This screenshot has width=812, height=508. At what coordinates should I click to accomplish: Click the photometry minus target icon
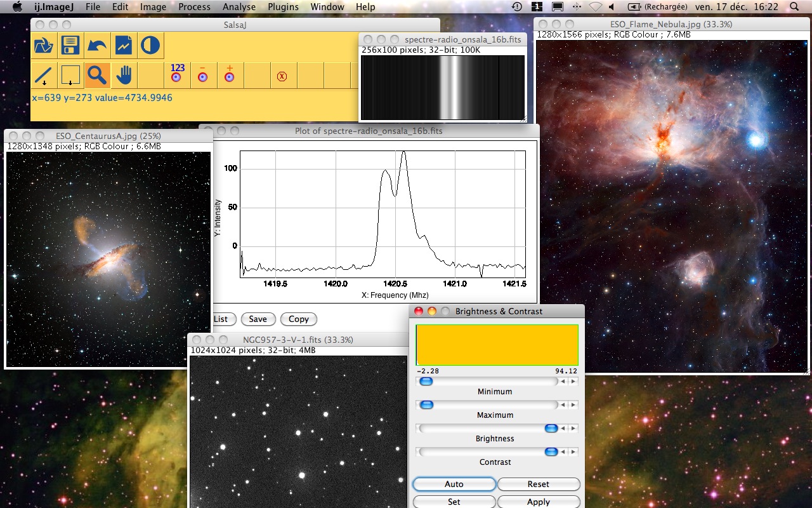point(203,74)
